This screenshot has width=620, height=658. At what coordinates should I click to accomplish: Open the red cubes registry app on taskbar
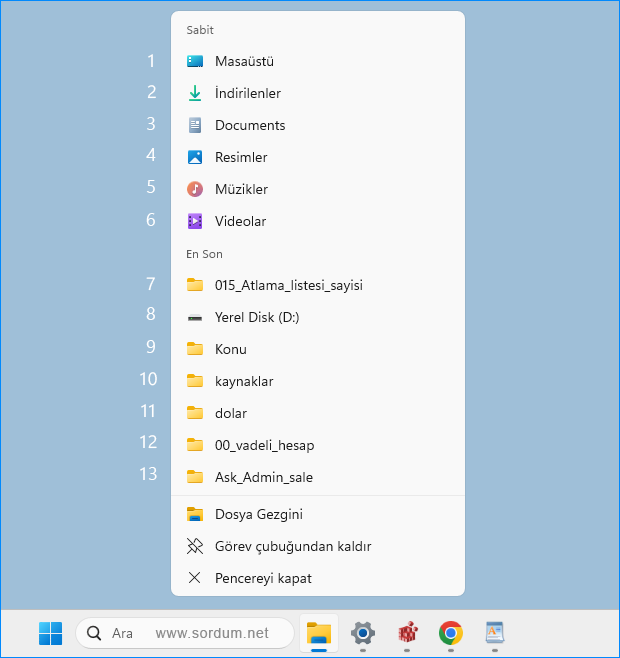tap(407, 633)
